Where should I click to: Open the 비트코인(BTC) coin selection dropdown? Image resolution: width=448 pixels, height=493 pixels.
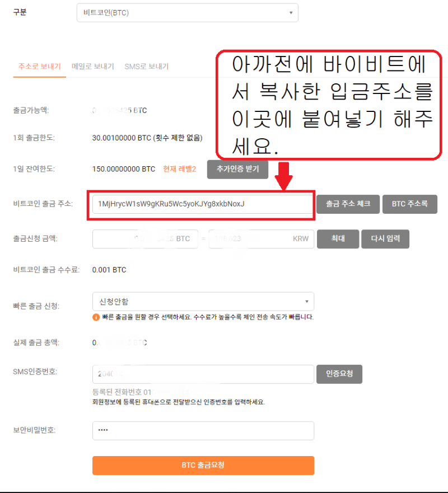tap(188, 12)
